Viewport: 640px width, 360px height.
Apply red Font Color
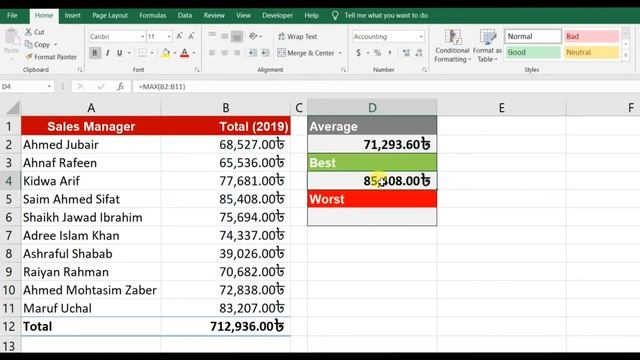click(x=184, y=53)
